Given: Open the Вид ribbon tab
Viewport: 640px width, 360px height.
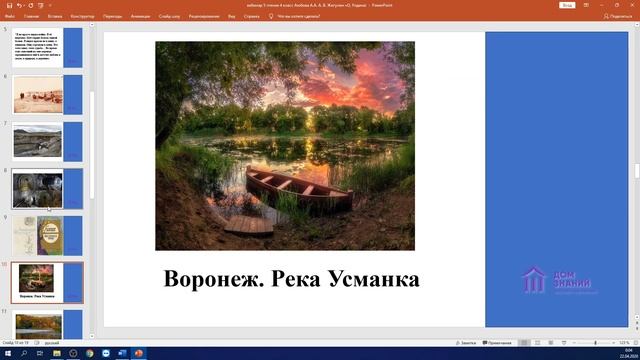Looking at the screenshot, I should point(231,16).
